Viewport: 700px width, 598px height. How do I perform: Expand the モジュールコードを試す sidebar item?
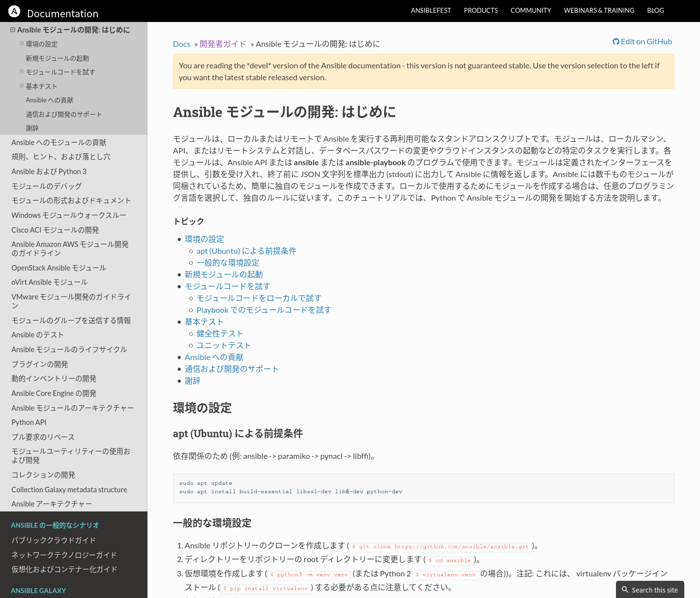point(22,72)
